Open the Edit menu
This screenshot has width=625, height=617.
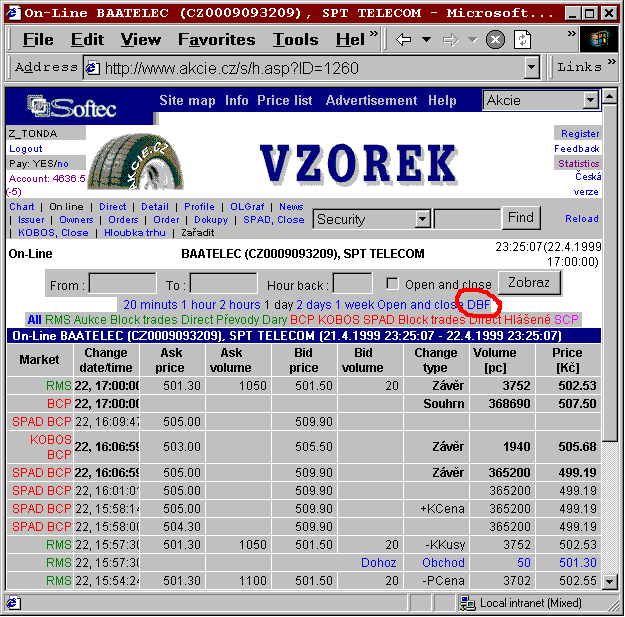87,39
